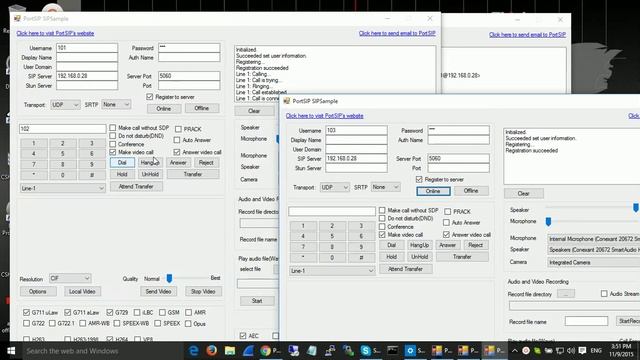Check the Opus codec checkbox
Viewport: 640px width, 360px height.
[188, 324]
